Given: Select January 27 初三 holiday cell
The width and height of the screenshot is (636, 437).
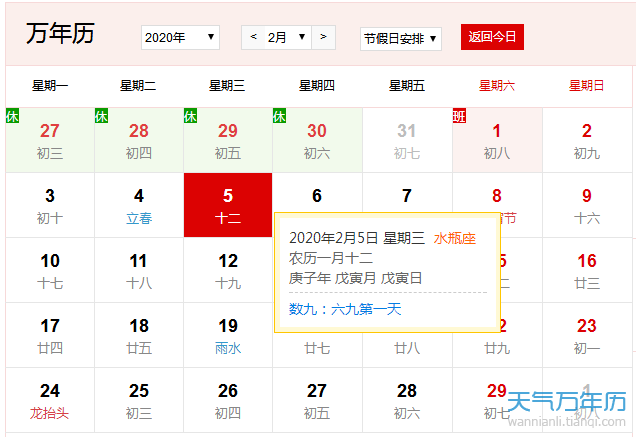Looking at the screenshot, I should pyautogui.click(x=50, y=140).
